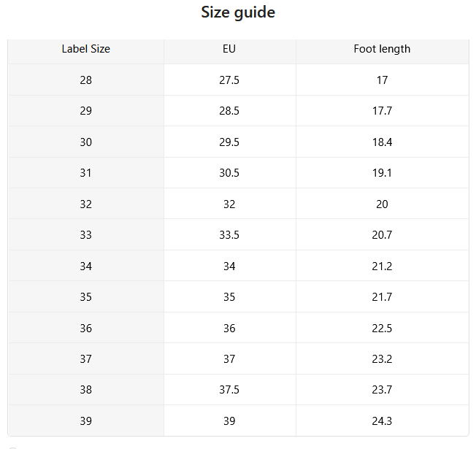
Task: Click label size 28 cell
Action: (x=86, y=80)
